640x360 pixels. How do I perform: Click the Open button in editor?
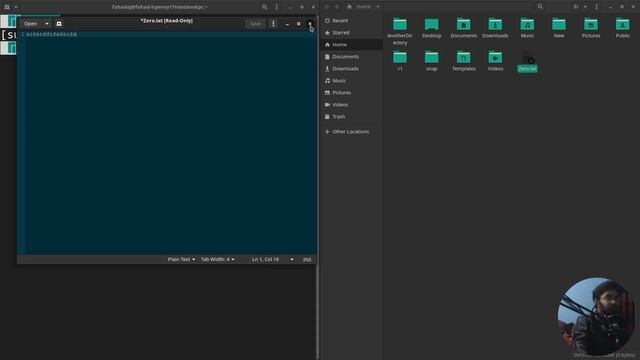(x=30, y=24)
